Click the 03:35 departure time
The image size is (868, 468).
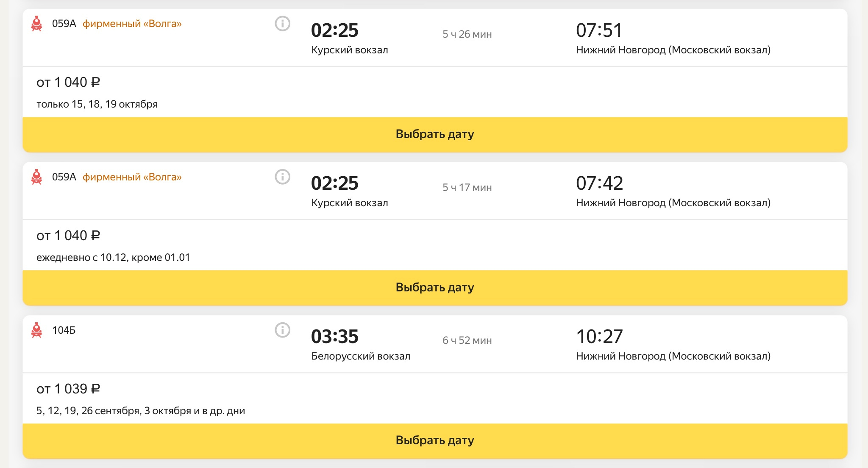click(335, 337)
